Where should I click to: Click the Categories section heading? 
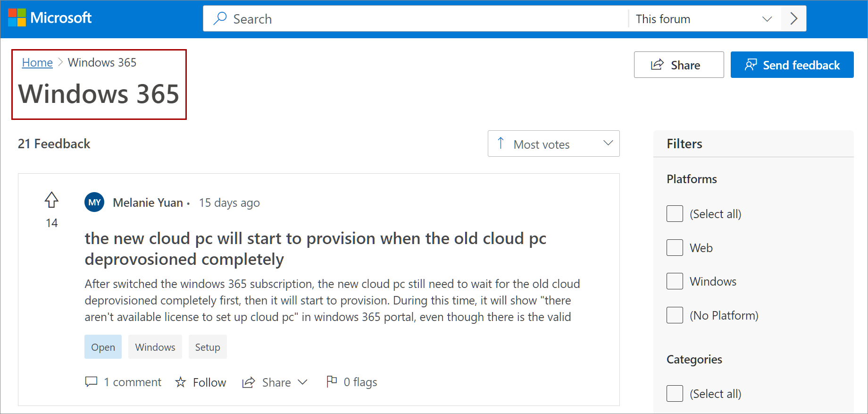(694, 359)
